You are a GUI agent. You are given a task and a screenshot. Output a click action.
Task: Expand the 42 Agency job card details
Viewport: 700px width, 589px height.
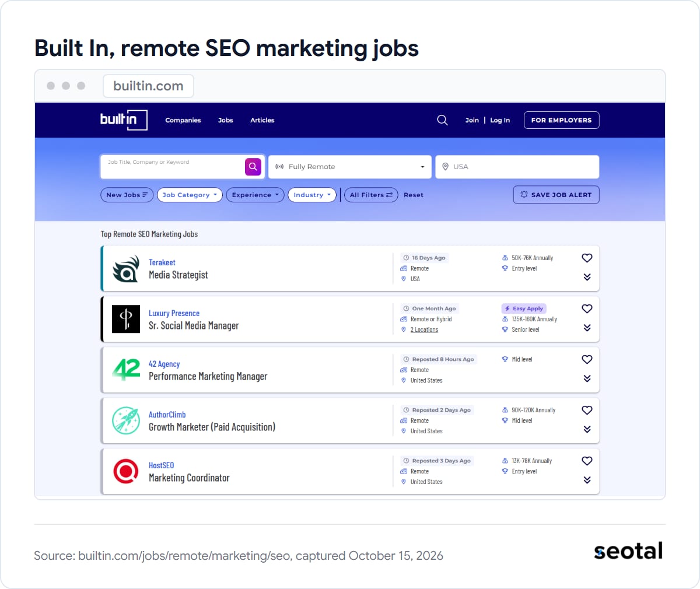pos(587,378)
